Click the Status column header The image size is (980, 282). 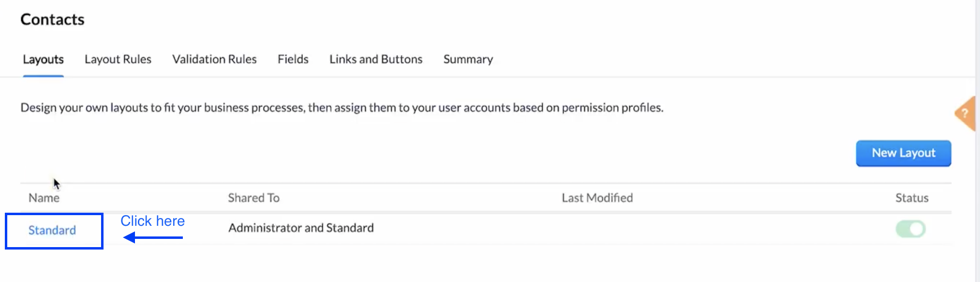click(x=911, y=198)
